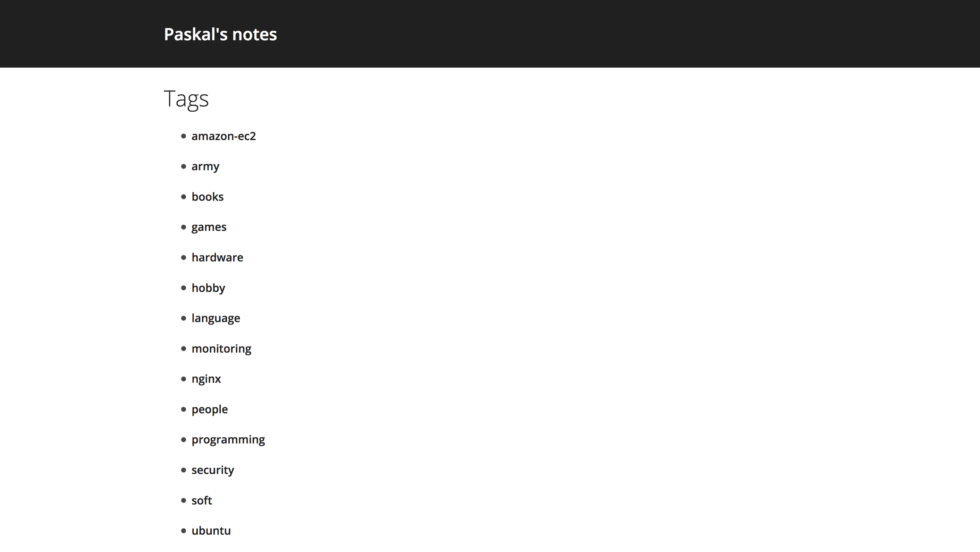Screen dimensions: 980x552
Task: Click the Tags section heading
Action: (186, 97)
